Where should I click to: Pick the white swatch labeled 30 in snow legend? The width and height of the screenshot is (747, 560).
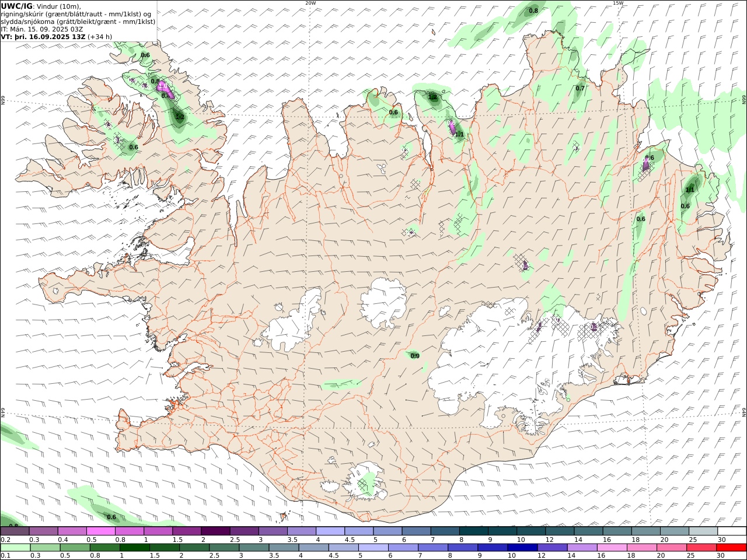tap(732, 531)
